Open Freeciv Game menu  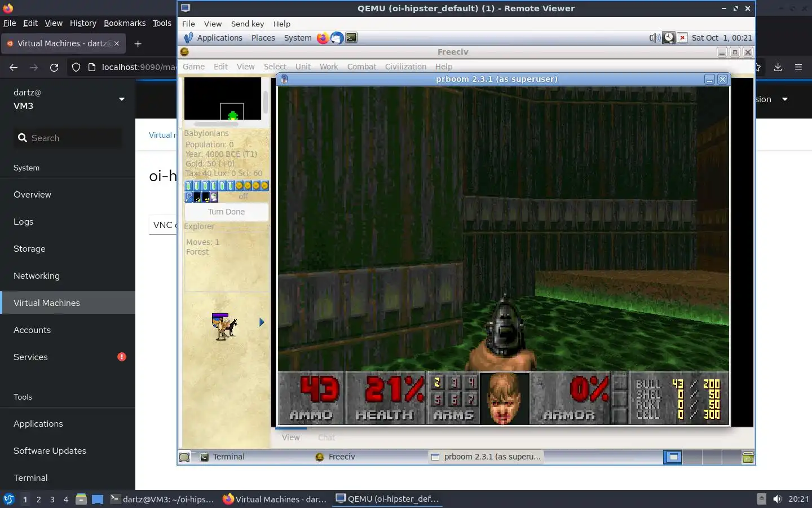(193, 67)
